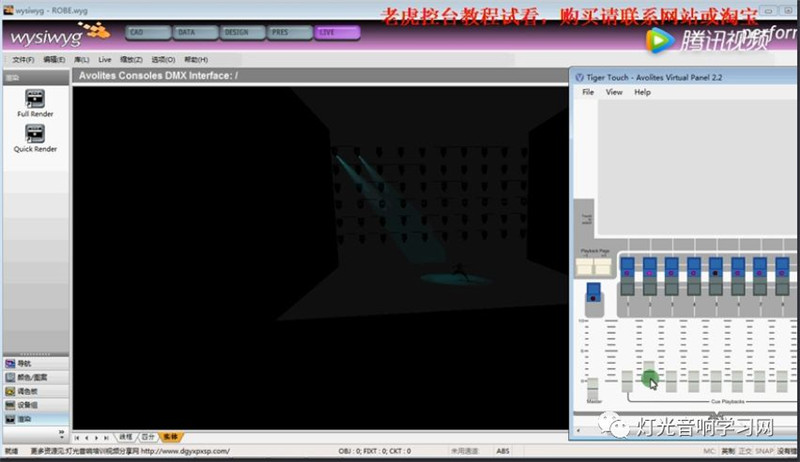
Task: Click blue swop button of playback 5
Action: 716,267
